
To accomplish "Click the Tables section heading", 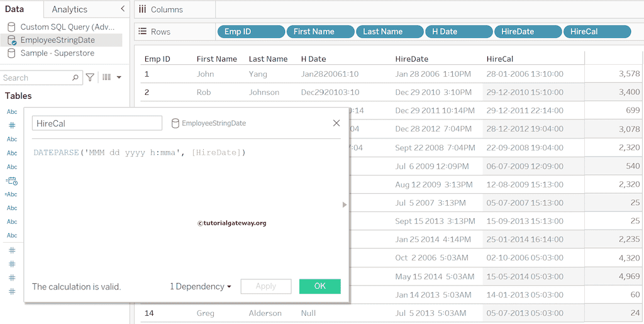I will pyautogui.click(x=18, y=96).
